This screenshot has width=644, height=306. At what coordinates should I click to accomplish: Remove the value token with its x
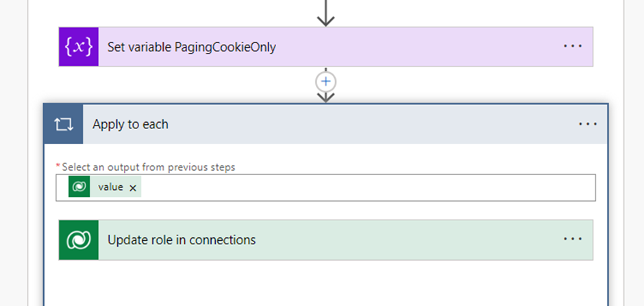(133, 187)
